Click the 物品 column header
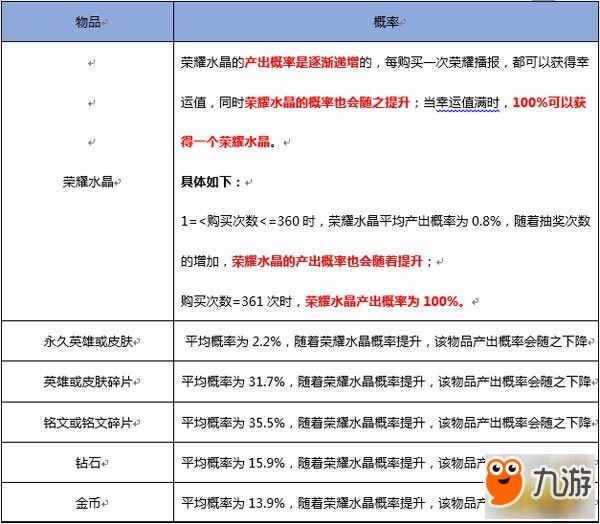 coord(87,22)
